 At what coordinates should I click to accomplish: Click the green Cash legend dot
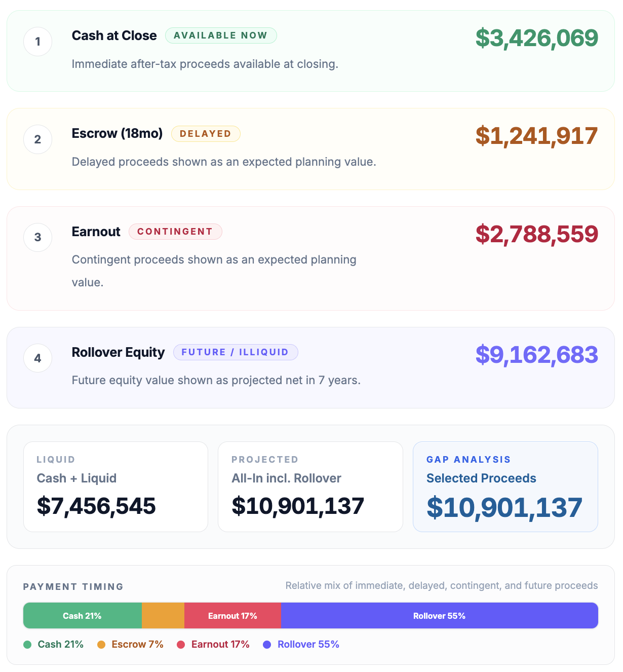(27, 645)
